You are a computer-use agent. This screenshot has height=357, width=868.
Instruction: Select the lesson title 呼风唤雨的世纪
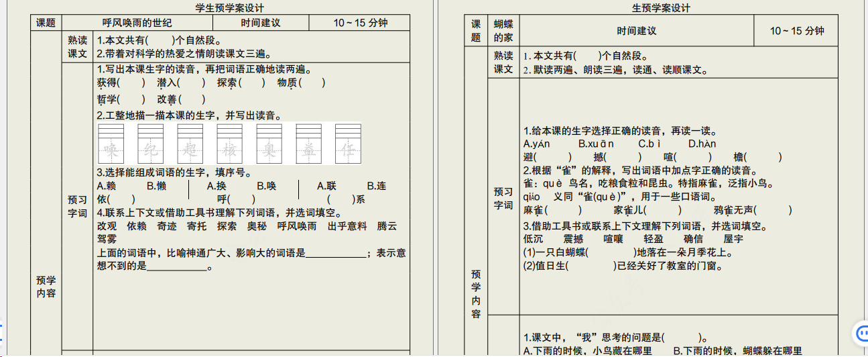point(137,23)
